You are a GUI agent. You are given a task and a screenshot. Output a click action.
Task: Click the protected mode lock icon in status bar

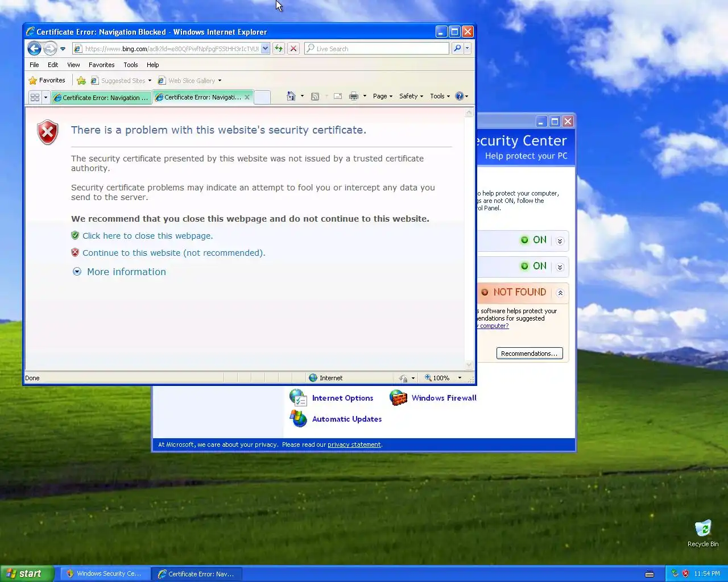[403, 378]
